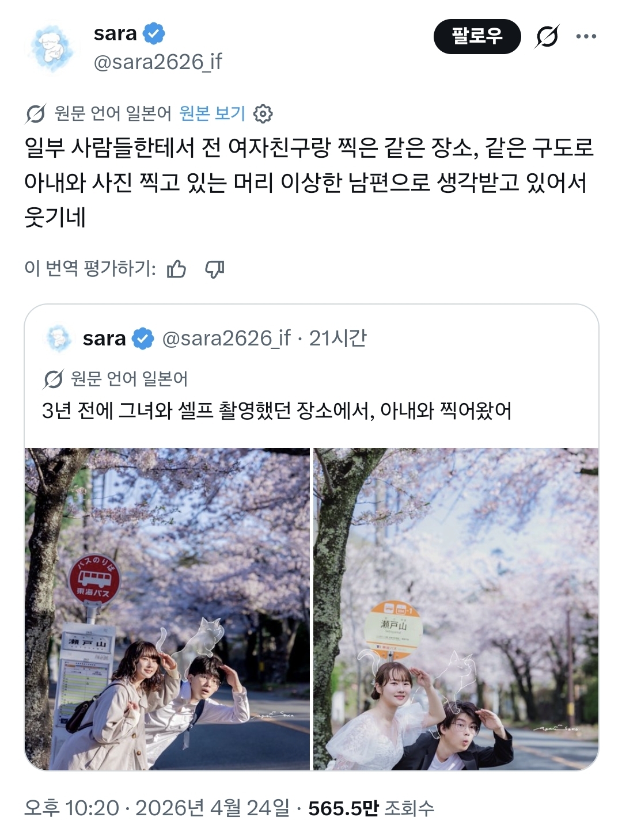
Task: Click the 565.5만 조회수 view count
Action: (x=371, y=808)
